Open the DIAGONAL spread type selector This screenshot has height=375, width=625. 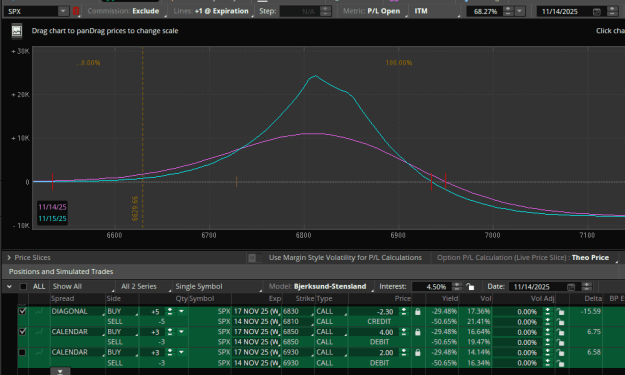tap(77, 311)
